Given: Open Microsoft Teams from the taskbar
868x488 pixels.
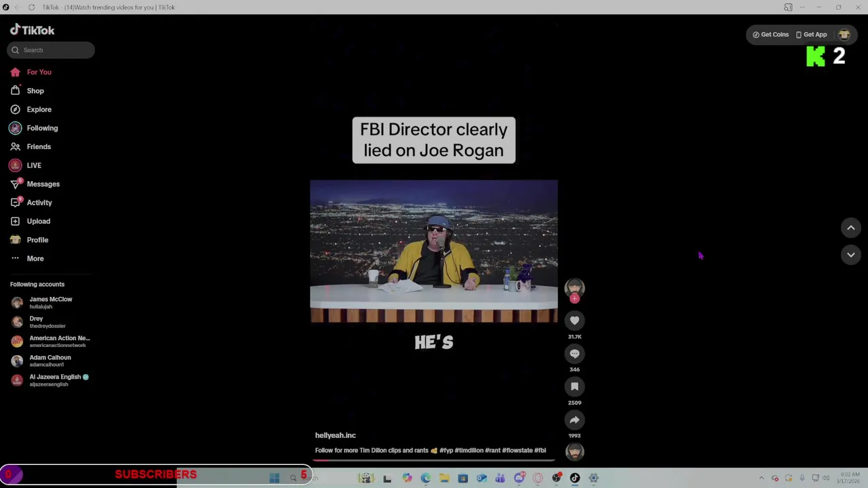Looking at the screenshot, I should 500,478.
